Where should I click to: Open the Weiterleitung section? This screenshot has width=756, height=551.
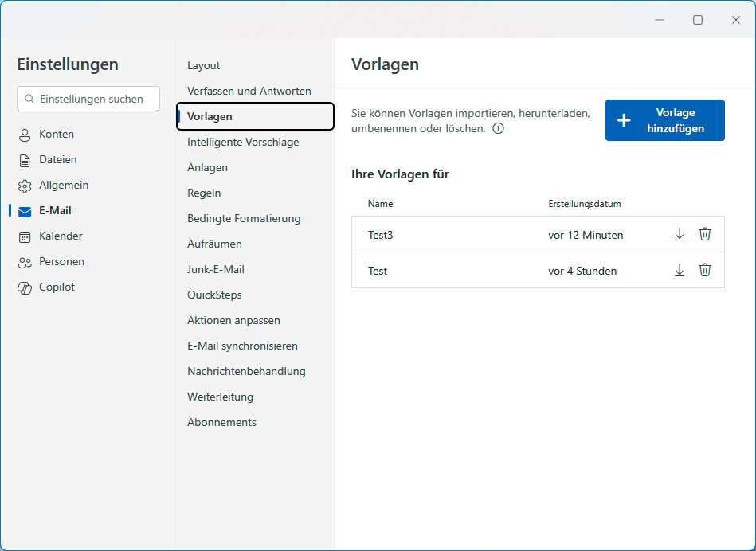pos(221,397)
